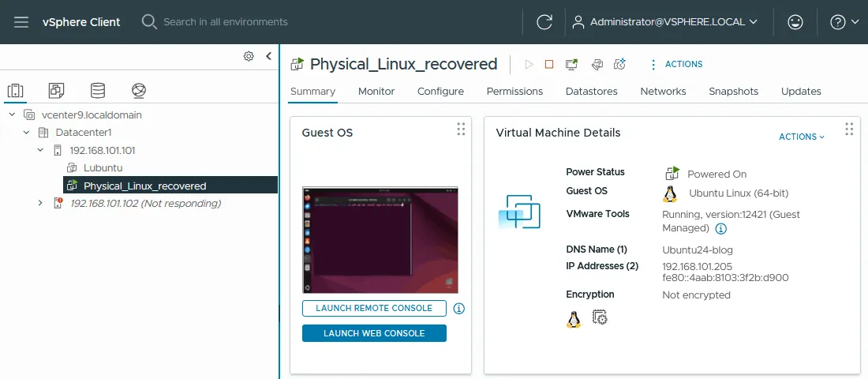
Task: Select the 192.168.101.102 (Not responding) host
Action: [x=146, y=204]
